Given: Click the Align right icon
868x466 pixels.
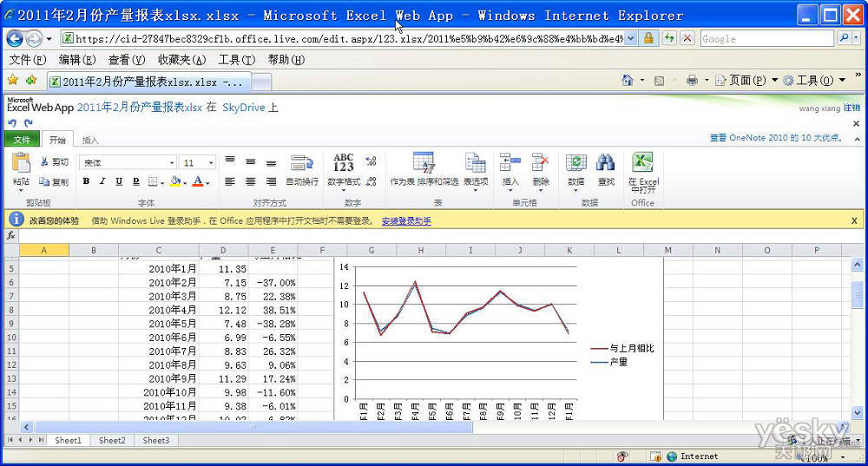Looking at the screenshot, I should [271, 181].
